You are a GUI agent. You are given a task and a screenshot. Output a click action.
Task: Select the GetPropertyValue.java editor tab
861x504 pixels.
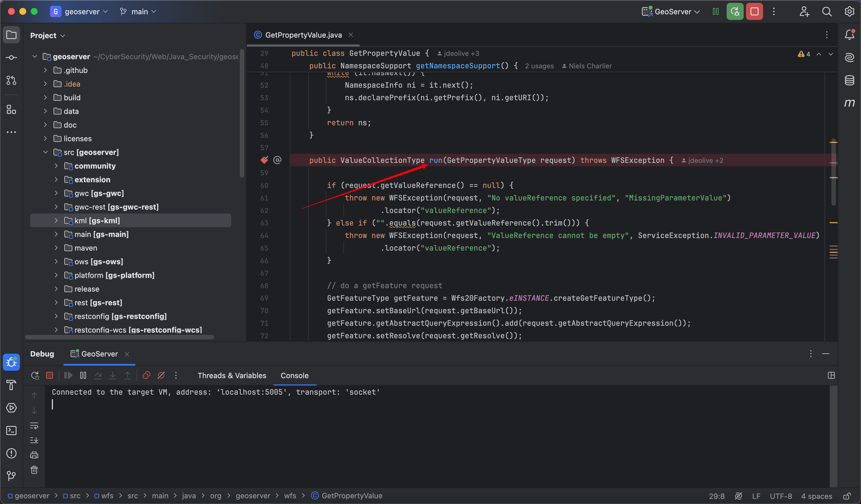(x=303, y=35)
